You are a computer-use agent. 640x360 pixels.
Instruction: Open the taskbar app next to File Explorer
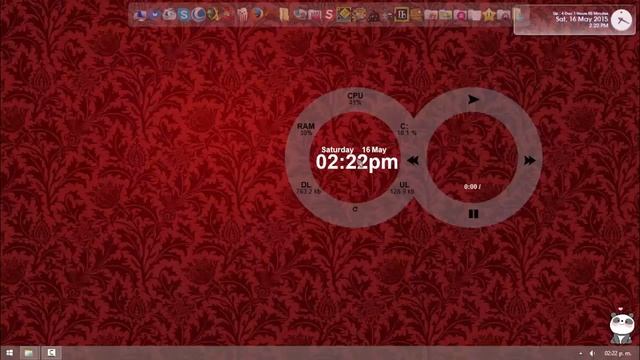point(51,353)
